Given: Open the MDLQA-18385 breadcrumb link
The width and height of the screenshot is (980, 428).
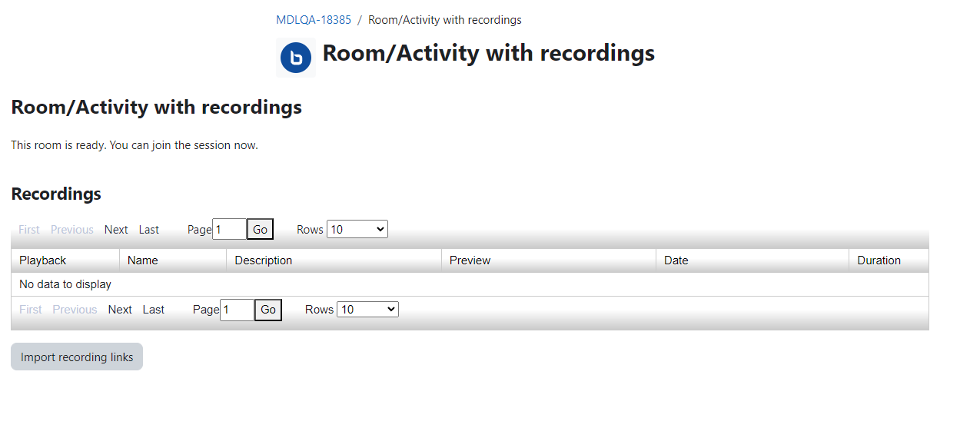Looking at the screenshot, I should pos(314,20).
